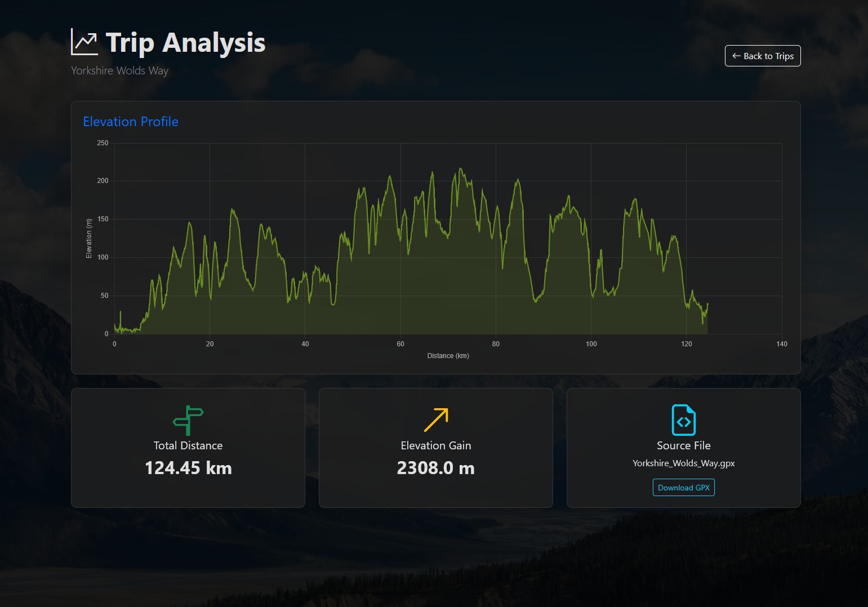Click the 0 mark on the distance axis

pos(114,343)
